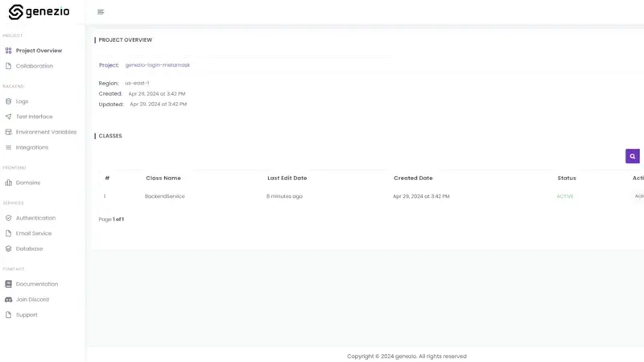Click the Email Service file icon

8,233
